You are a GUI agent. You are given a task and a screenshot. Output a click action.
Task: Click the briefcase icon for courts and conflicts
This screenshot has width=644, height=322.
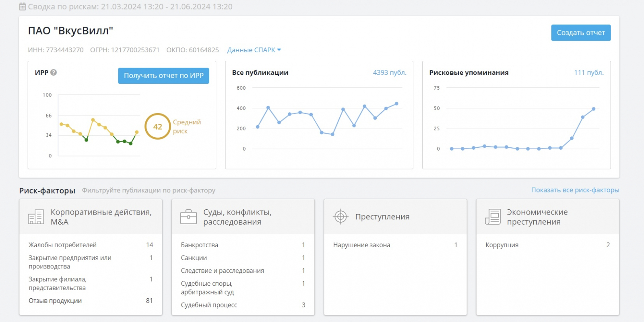click(x=188, y=217)
